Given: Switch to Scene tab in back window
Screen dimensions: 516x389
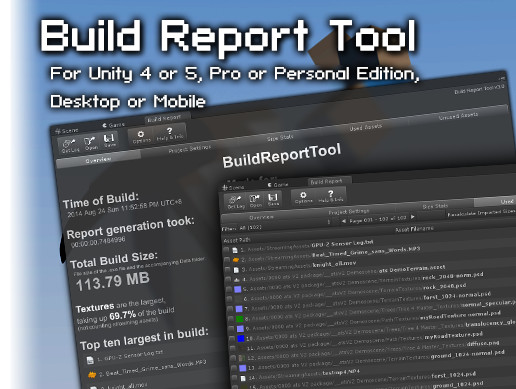Looking at the screenshot, I should click(x=67, y=131).
